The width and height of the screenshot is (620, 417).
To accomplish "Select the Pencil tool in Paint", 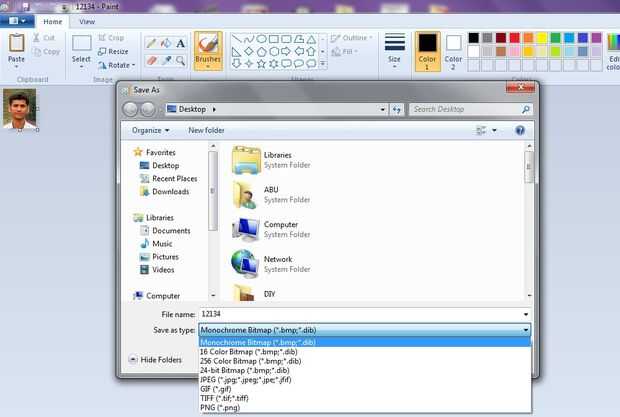I will 151,43.
